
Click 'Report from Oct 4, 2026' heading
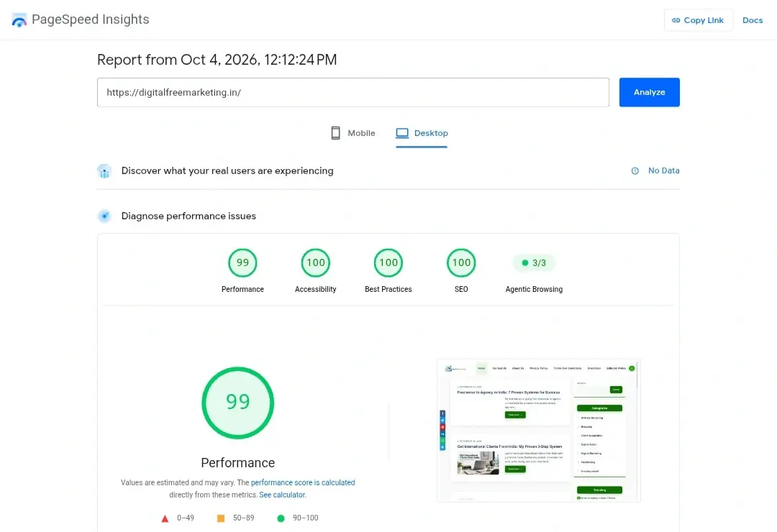(217, 60)
